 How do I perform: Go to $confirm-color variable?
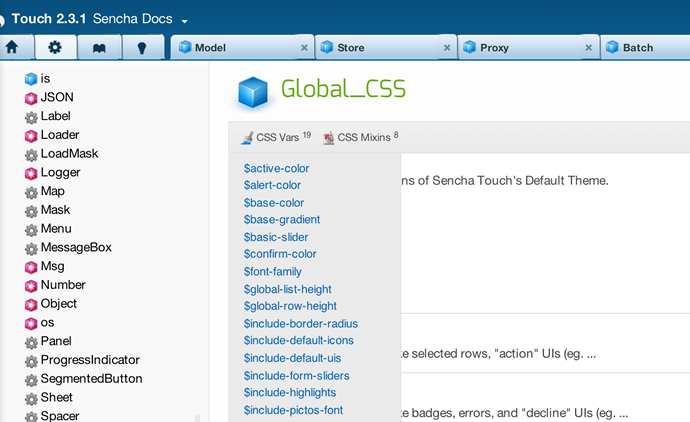(x=280, y=254)
